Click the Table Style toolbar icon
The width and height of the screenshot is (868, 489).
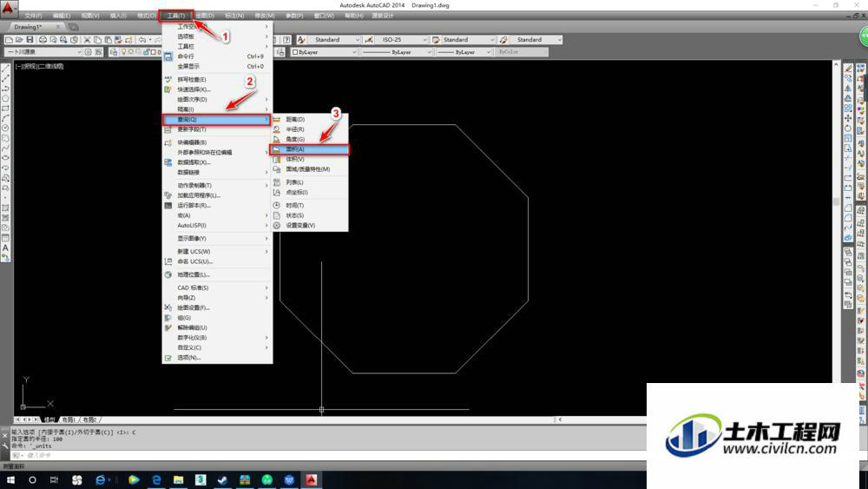click(436, 40)
